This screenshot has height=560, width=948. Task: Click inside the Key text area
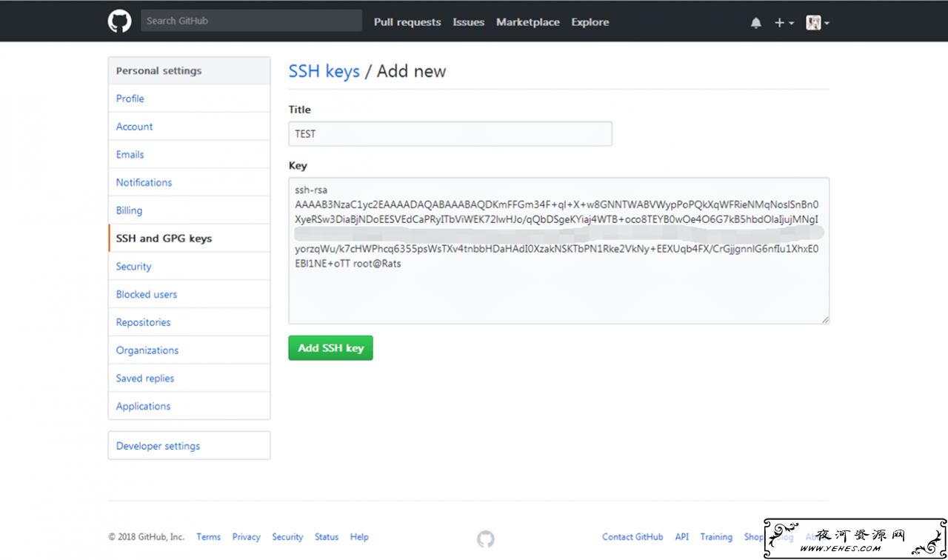coord(558,250)
